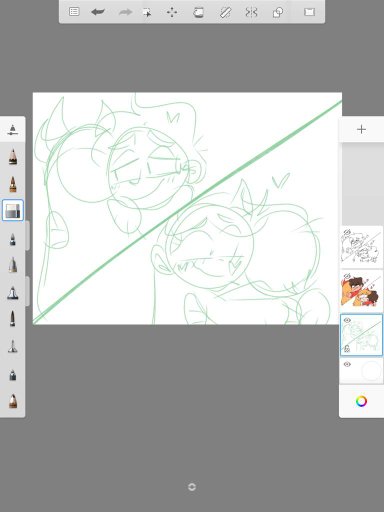This screenshot has width=384, height=512.
Task: Show the hidden black line-art layer
Action: (347, 232)
